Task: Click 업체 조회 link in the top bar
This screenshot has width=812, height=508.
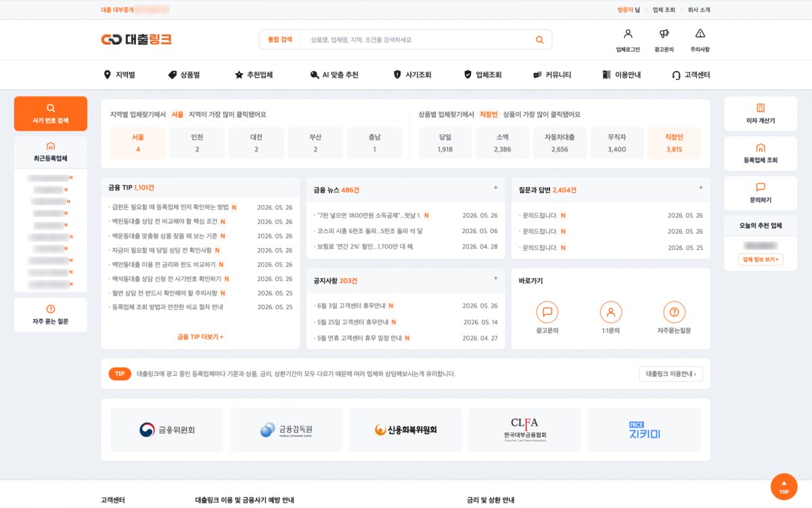Action: tap(664, 10)
